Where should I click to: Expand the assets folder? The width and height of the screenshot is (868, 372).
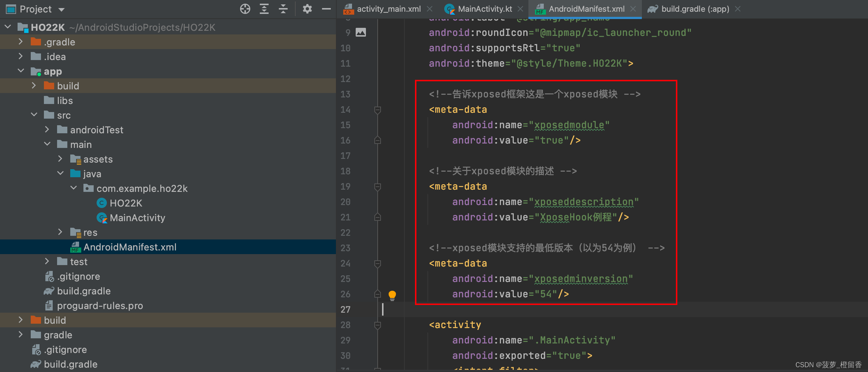click(x=60, y=159)
